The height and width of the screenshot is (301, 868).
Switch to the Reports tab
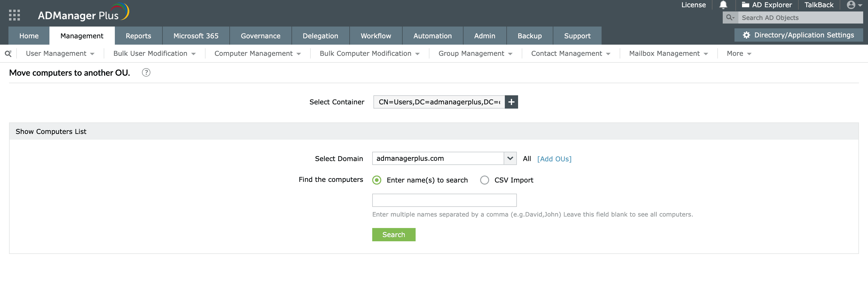[139, 36]
